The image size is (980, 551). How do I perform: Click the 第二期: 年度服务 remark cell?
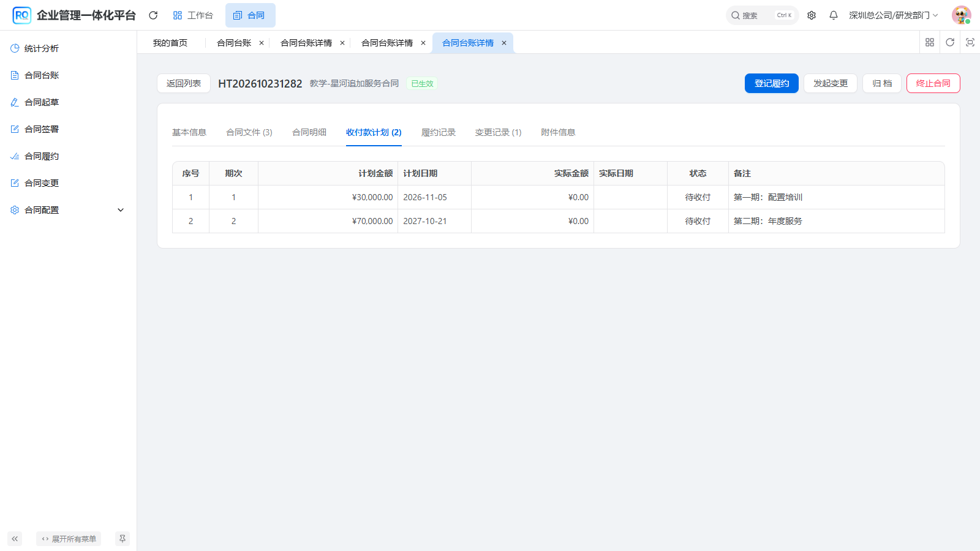click(837, 221)
